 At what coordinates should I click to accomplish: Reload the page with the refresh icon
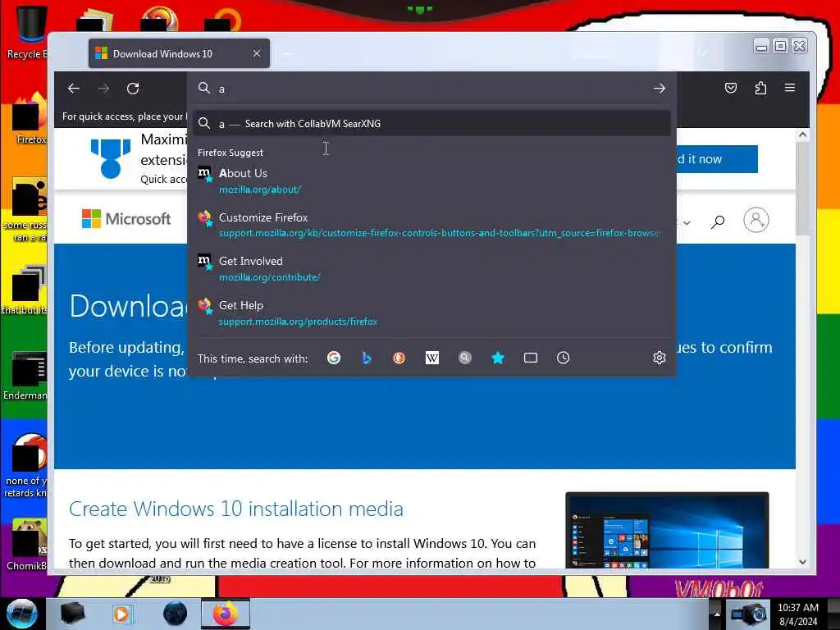(x=133, y=89)
